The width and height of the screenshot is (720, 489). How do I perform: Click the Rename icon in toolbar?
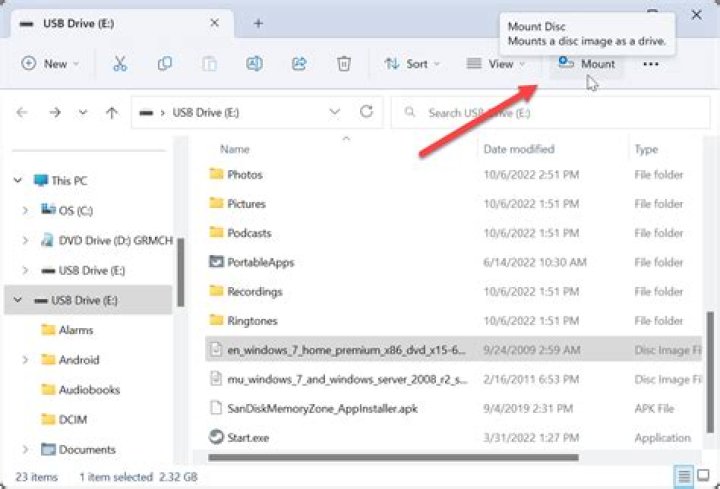254,64
